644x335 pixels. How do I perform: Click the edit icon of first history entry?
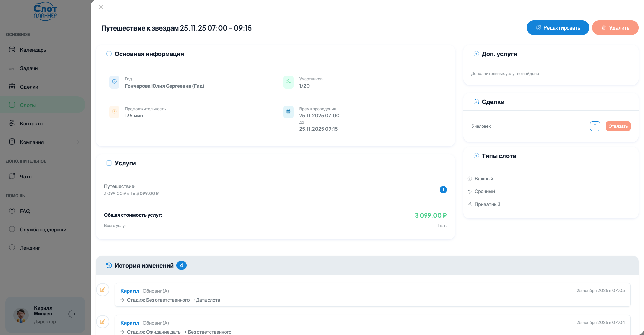tap(103, 290)
